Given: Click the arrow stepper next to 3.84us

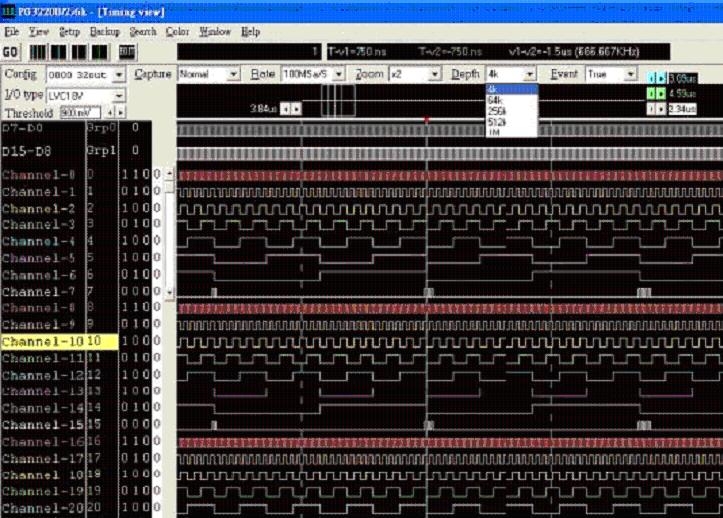Looking at the screenshot, I should tap(289, 108).
